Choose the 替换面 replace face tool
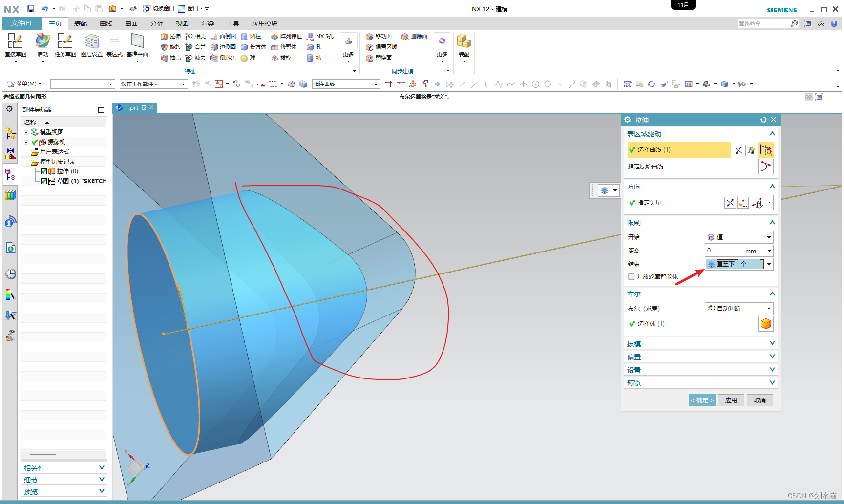The width and height of the screenshot is (844, 504). coord(379,58)
